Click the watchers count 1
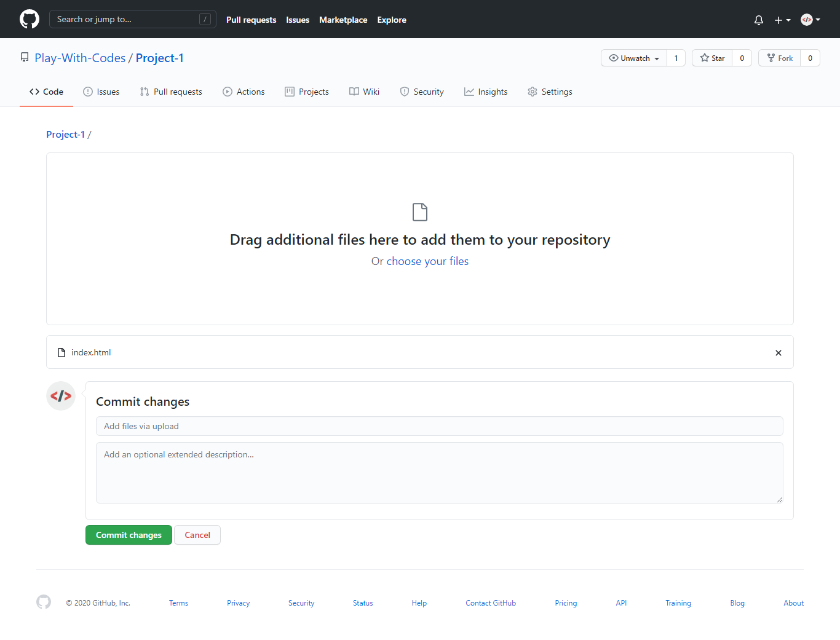The height and width of the screenshot is (640, 840). point(676,58)
